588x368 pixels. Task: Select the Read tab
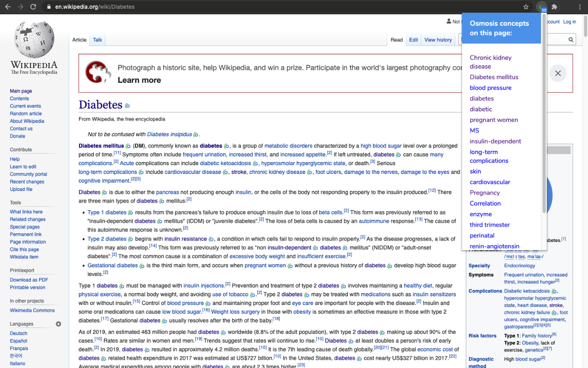[396, 40]
